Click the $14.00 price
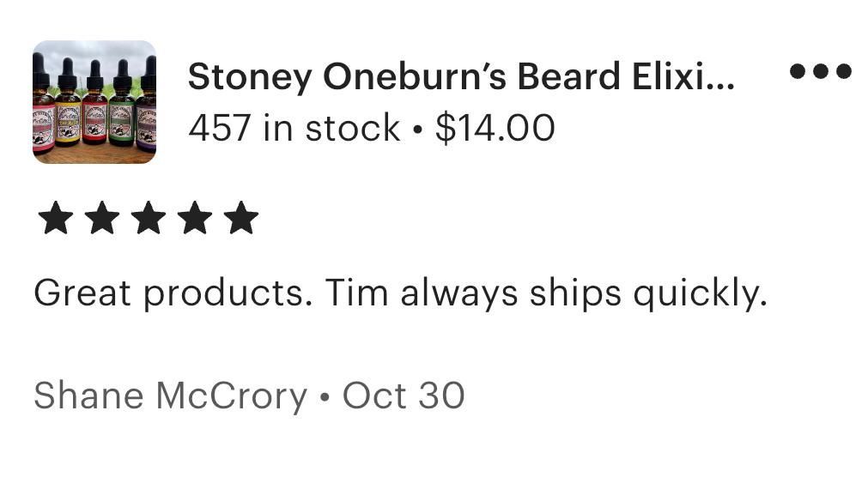Viewport: 868px width, 477px height. [495, 128]
